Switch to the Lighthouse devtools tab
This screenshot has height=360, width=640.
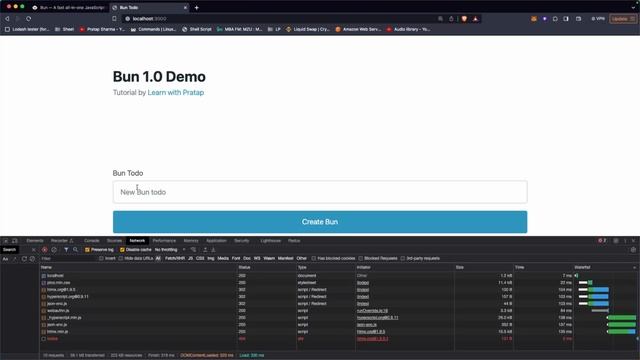click(x=270, y=241)
